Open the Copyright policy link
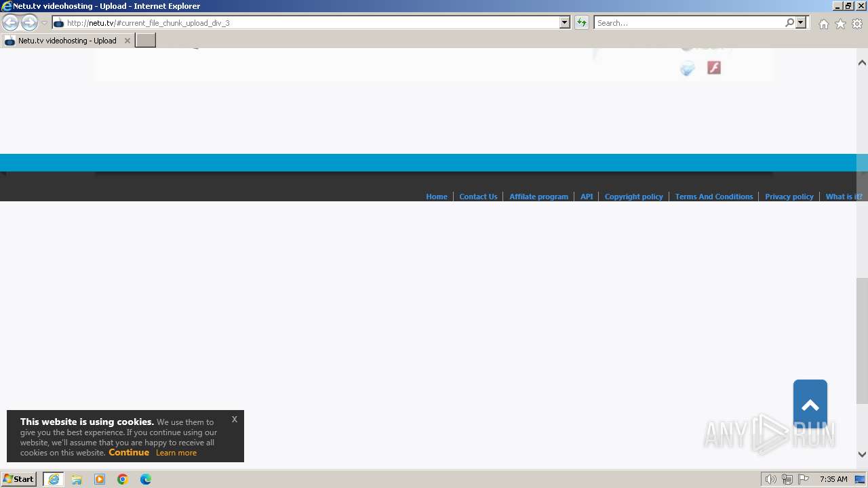This screenshot has width=868, height=488. click(x=633, y=197)
